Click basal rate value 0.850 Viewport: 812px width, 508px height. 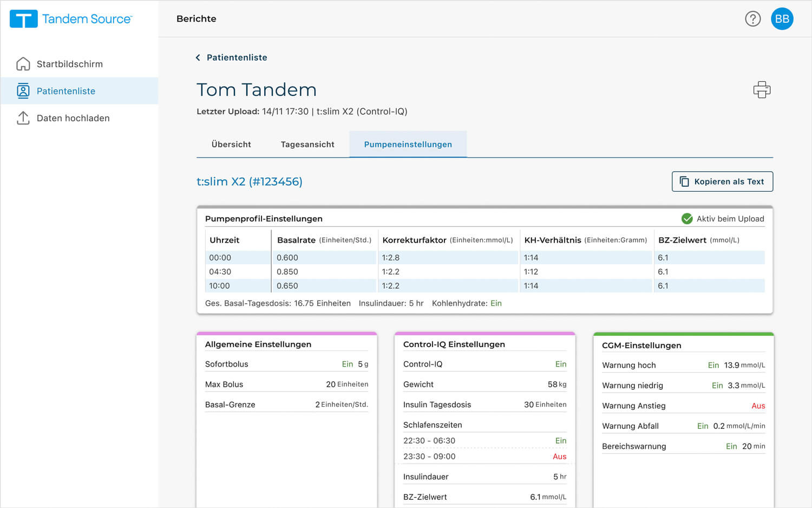pyautogui.click(x=287, y=271)
